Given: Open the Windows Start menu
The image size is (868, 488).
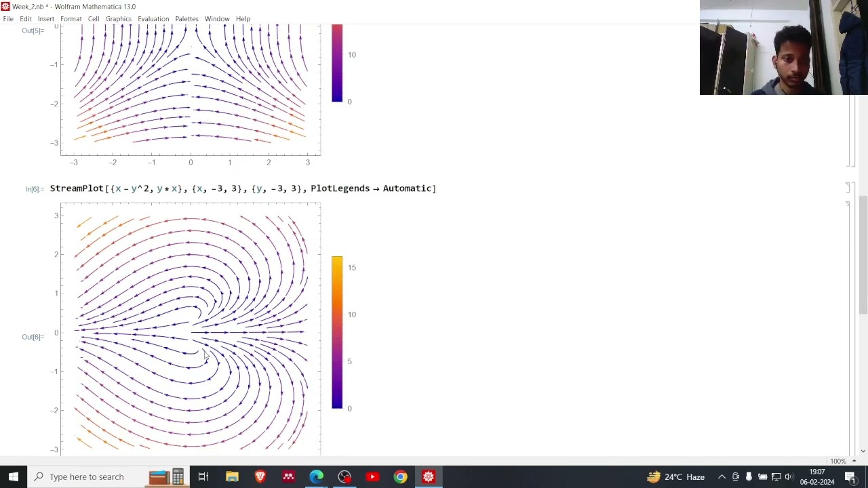Looking at the screenshot, I should point(14,476).
